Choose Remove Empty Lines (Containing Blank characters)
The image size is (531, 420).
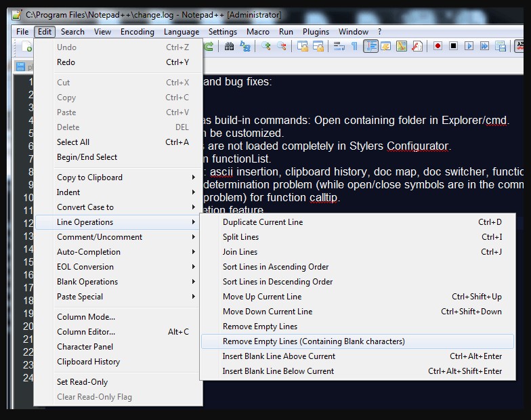[358, 341]
